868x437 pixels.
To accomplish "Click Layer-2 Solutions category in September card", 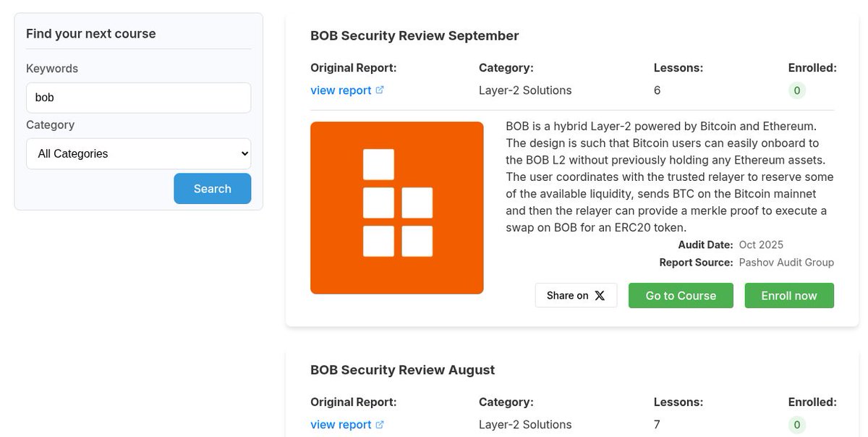I will [525, 90].
